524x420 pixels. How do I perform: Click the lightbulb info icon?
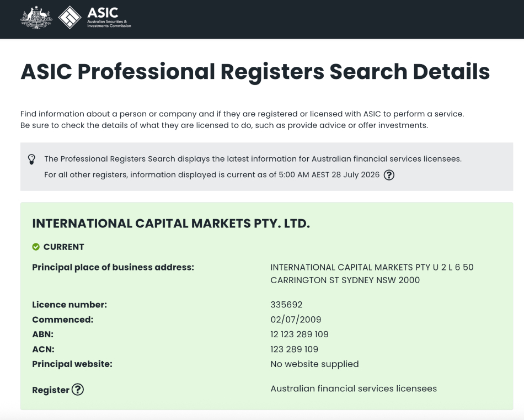pyautogui.click(x=31, y=159)
